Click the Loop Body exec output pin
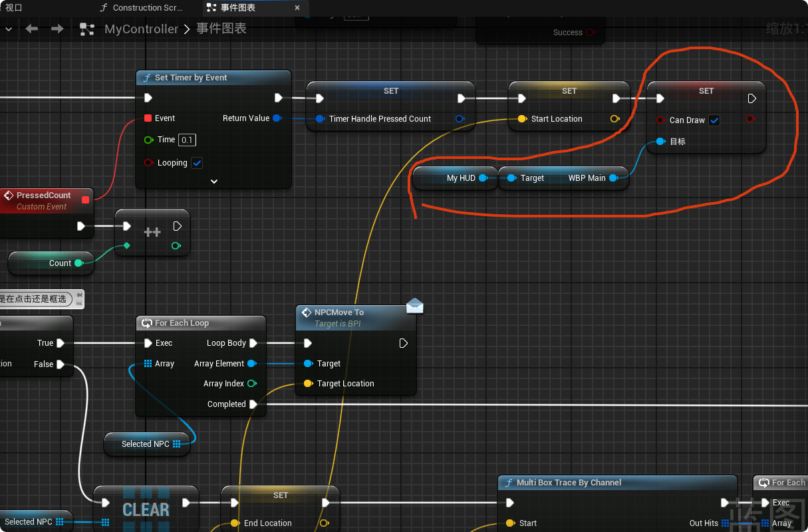808x532 pixels. (253, 343)
